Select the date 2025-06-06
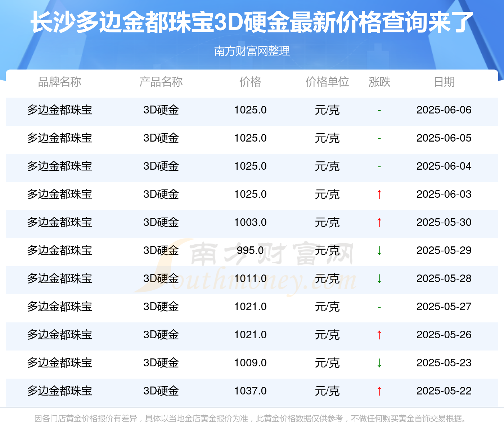 (444, 110)
